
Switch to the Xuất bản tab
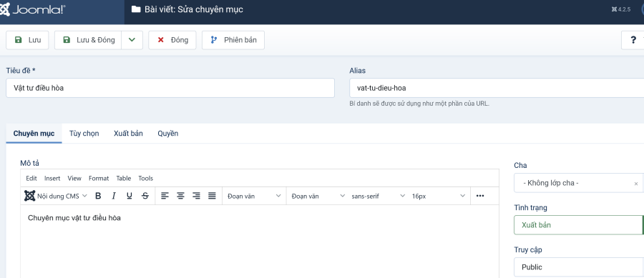click(128, 134)
